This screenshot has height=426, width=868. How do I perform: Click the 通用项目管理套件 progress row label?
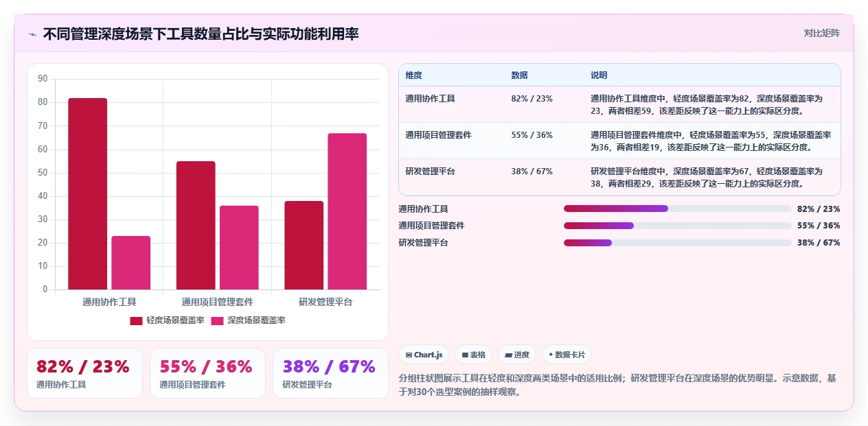432,226
